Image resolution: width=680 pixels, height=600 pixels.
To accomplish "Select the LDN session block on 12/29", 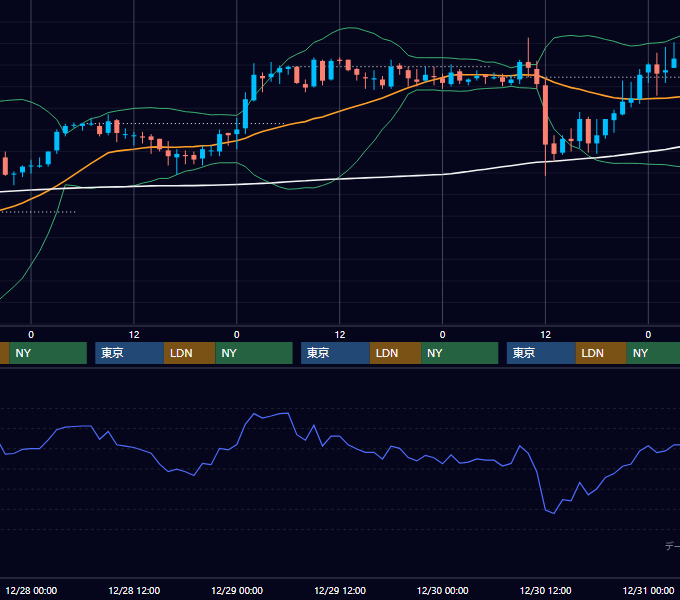I will 395,353.
